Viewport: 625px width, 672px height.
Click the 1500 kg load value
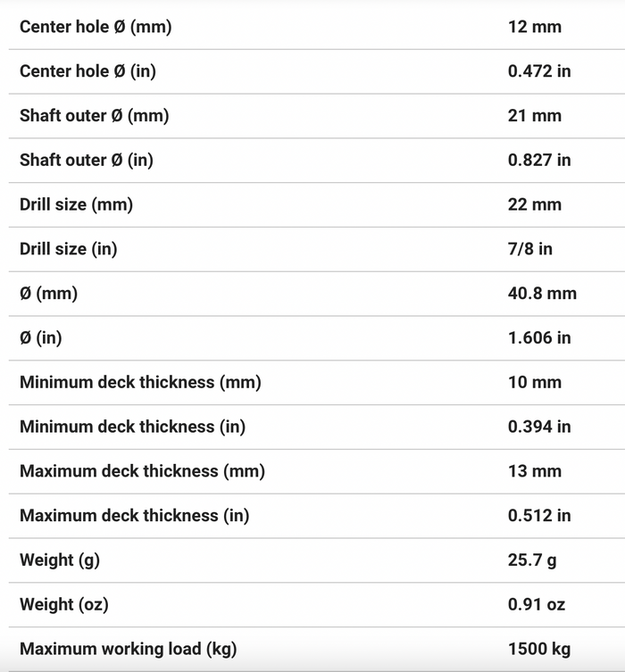[x=539, y=649]
